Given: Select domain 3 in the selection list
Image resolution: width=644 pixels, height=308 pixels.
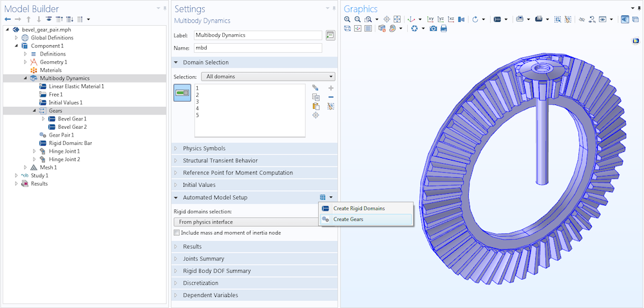Looking at the screenshot, I should coord(198,101).
